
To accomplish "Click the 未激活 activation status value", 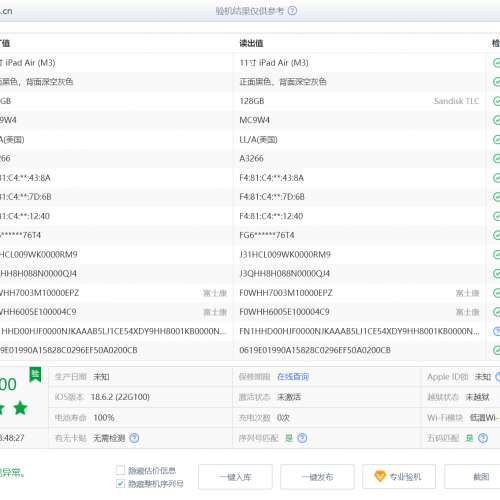I will (x=289, y=397).
